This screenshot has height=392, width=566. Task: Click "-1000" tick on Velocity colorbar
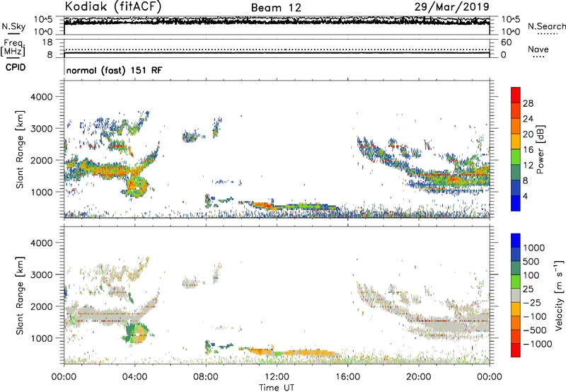537,344
